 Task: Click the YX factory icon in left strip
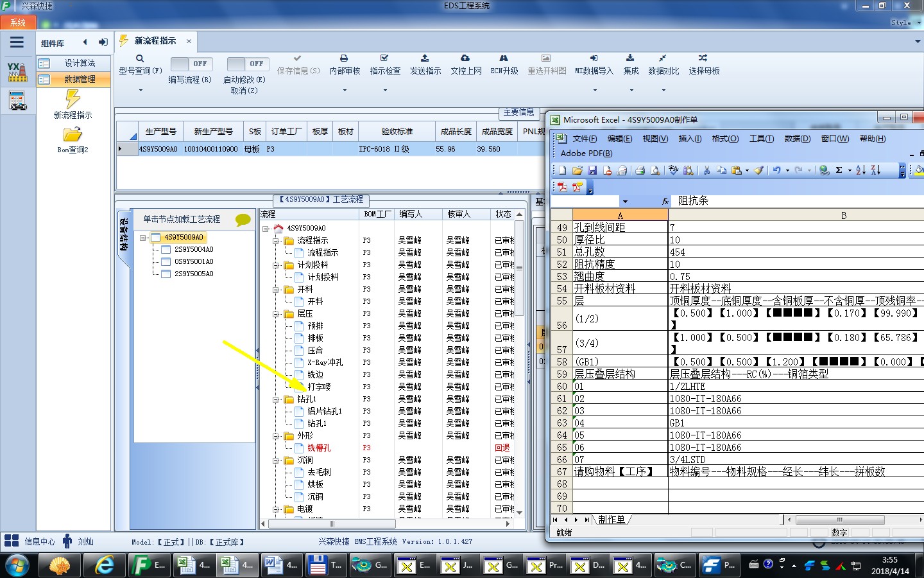point(17,72)
